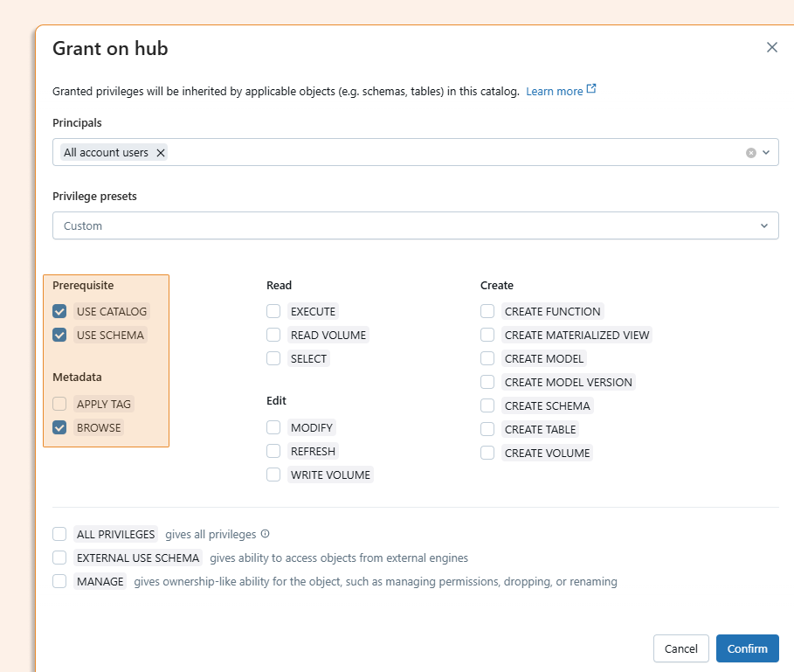Click the Confirm button

point(747,648)
